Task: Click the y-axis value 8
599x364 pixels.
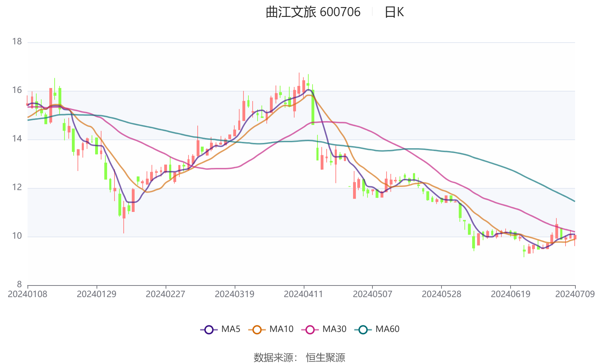Action: [x=19, y=284]
